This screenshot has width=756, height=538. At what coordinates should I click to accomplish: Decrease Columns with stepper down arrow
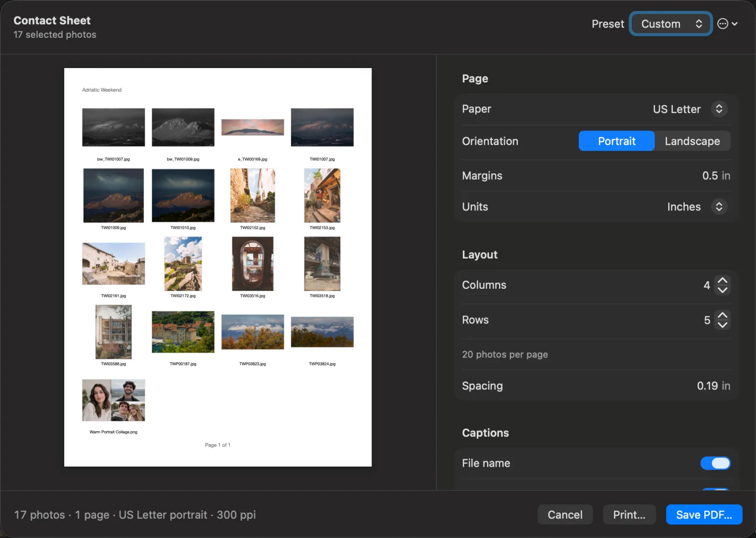pos(722,290)
